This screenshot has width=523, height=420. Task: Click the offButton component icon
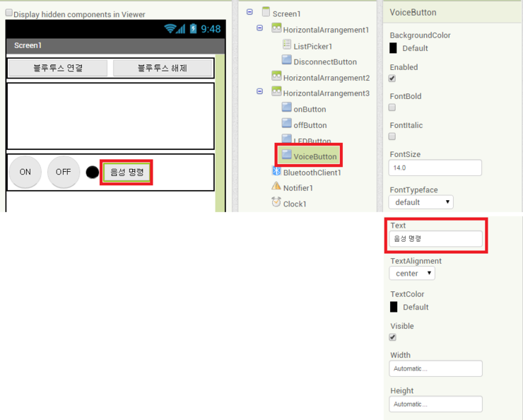tap(286, 123)
